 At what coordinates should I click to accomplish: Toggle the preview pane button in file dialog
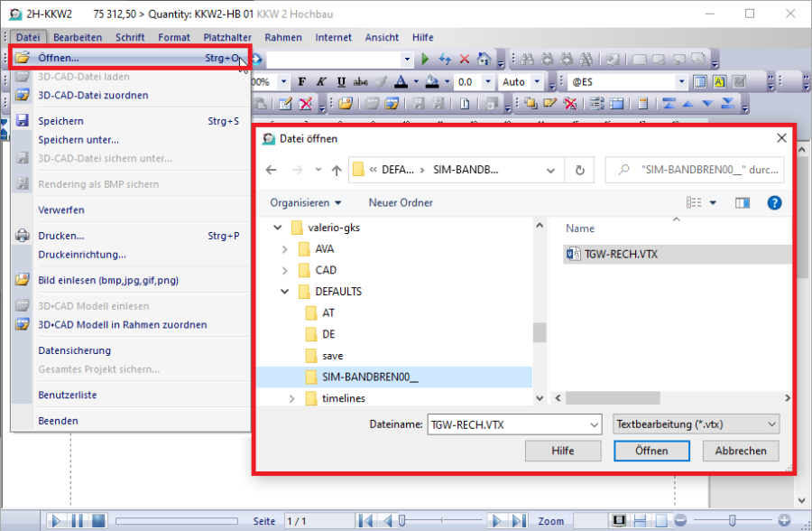point(743,203)
